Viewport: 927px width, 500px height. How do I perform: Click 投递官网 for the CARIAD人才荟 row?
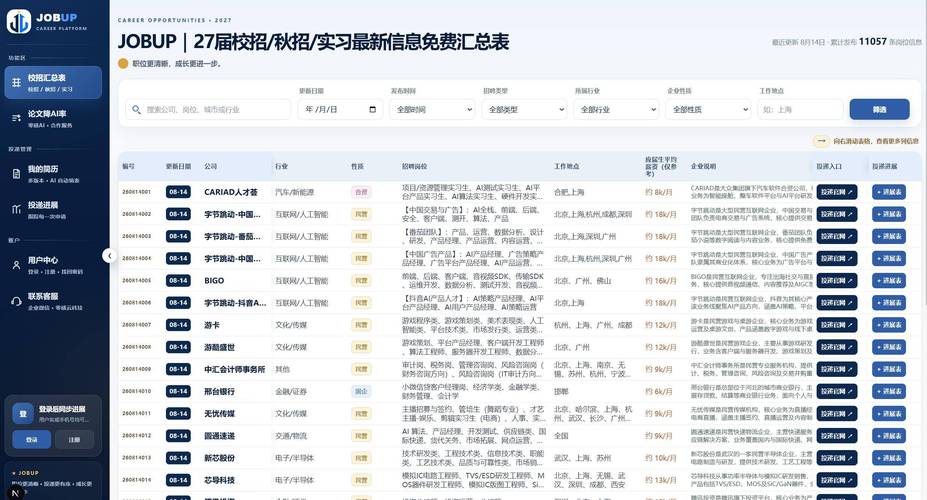click(837, 192)
